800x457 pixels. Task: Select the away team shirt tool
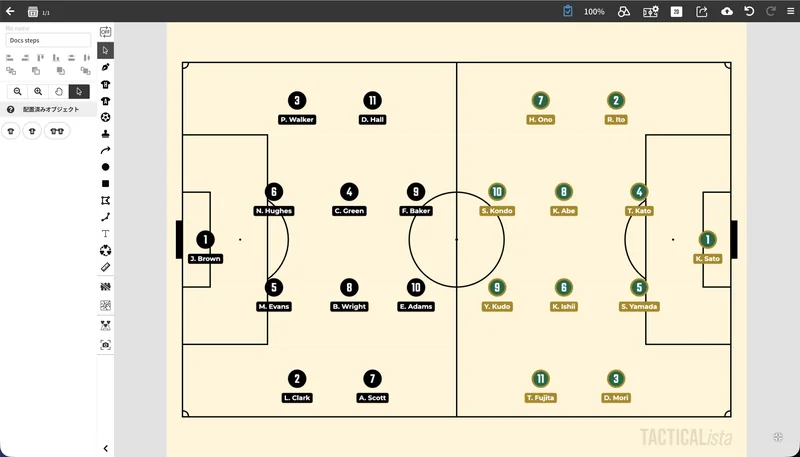point(105,101)
